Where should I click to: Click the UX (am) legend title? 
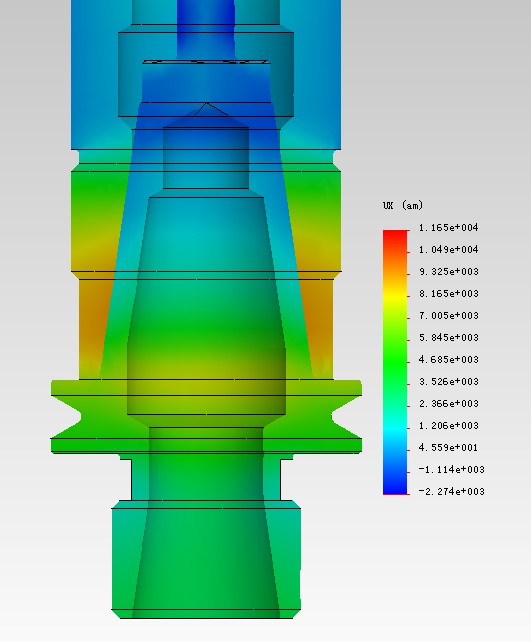click(x=403, y=205)
